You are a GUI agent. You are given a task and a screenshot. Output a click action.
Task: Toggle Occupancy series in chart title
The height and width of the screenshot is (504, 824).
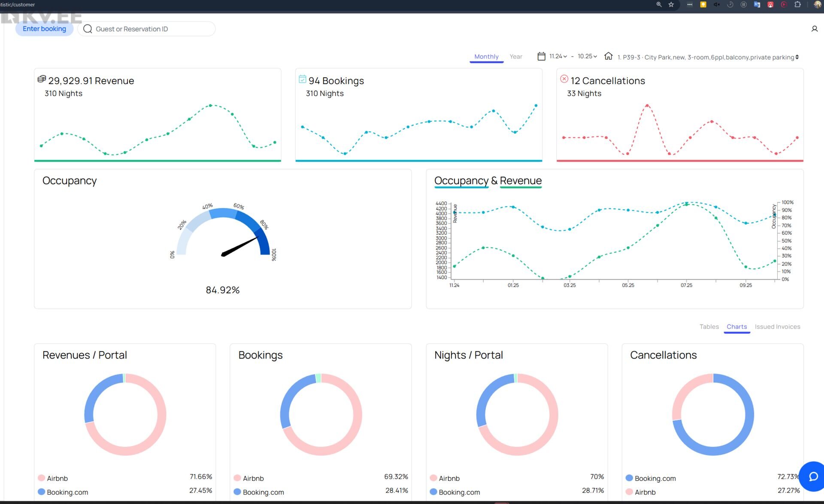[x=461, y=181]
